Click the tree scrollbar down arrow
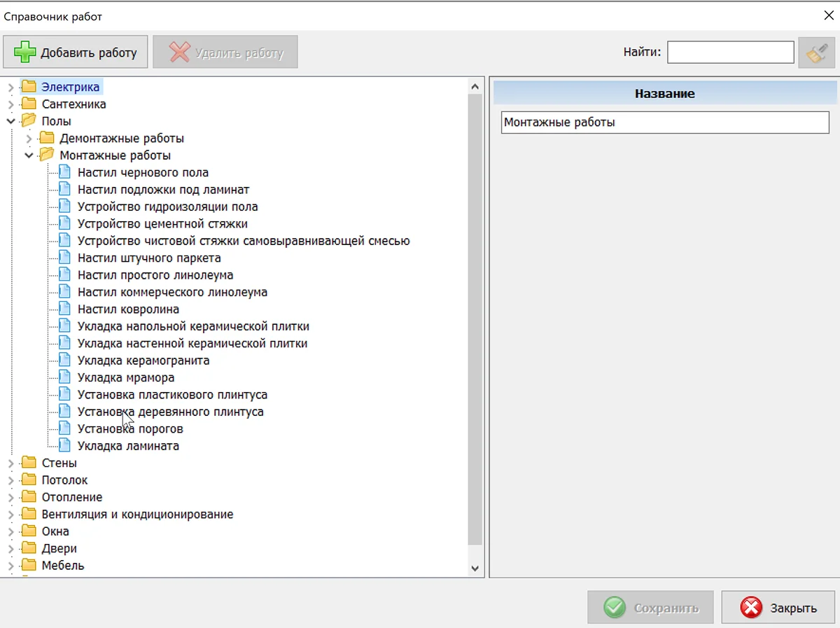Image resolution: width=840 pixels, height=628 pixels. point(475,568)
